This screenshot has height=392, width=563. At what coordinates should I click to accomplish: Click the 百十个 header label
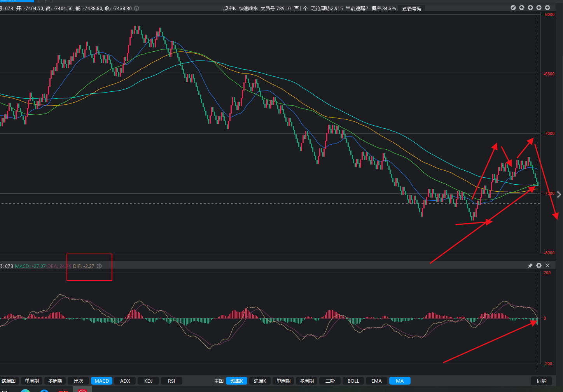pos(301,8)
